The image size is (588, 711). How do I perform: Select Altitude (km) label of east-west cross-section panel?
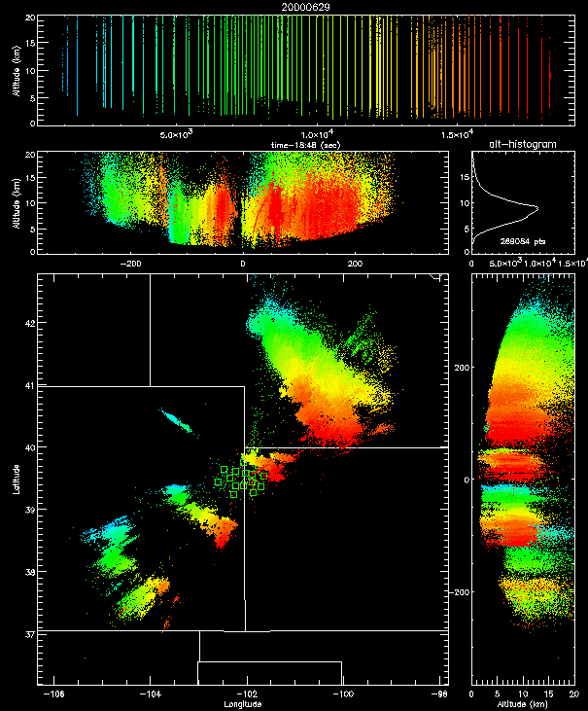tap(17, 203)
